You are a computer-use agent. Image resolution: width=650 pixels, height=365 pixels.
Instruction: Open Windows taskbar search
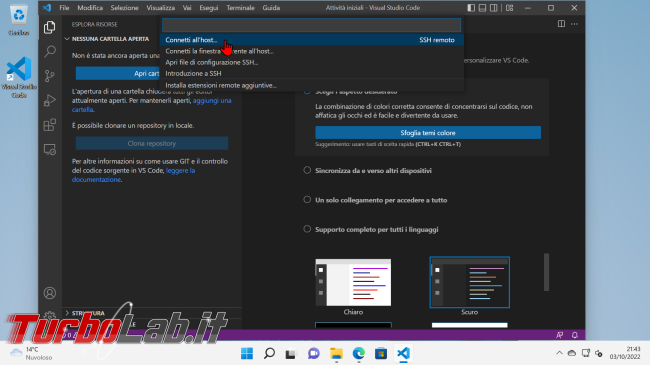click(x=269, y=353)
